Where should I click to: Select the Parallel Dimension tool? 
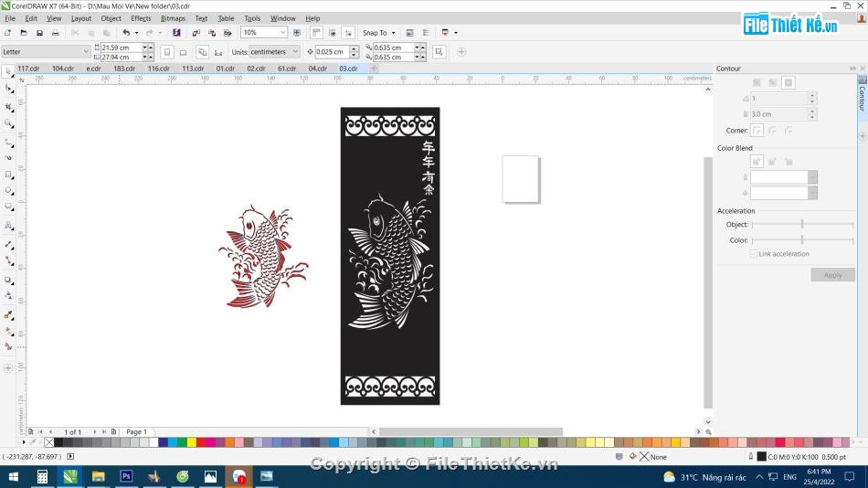click(8, 244)
